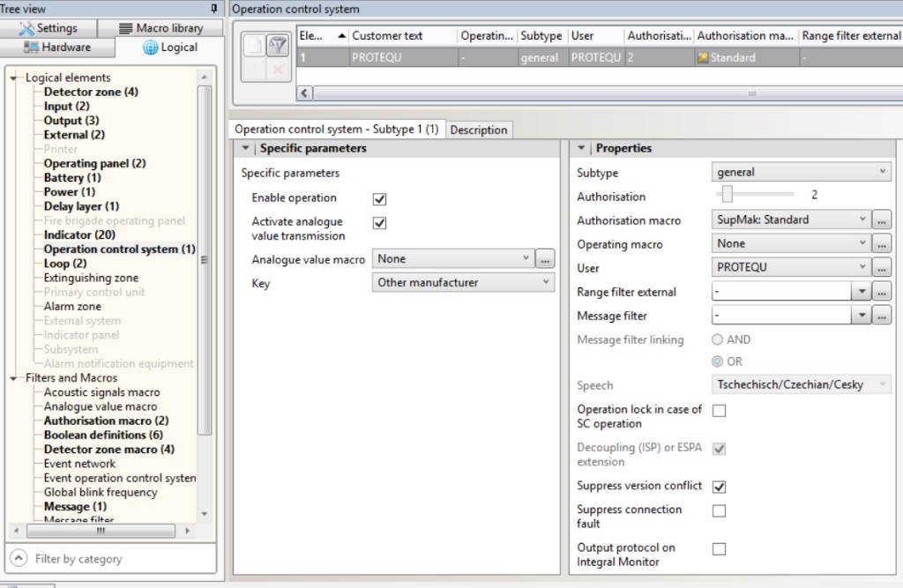Switch to the Hardware tab
Image resolution: width=903 pixels, height=588 pixels.
point(57,48)
